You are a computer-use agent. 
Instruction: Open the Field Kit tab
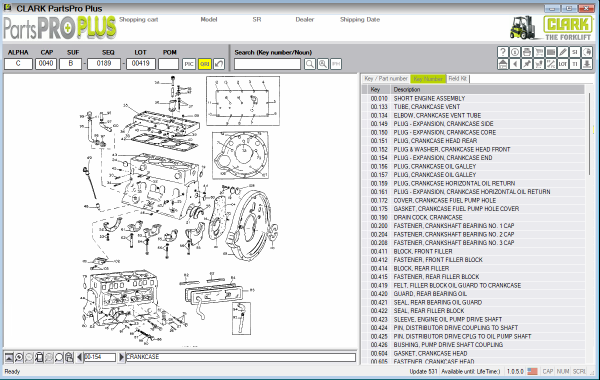[458, 78]
